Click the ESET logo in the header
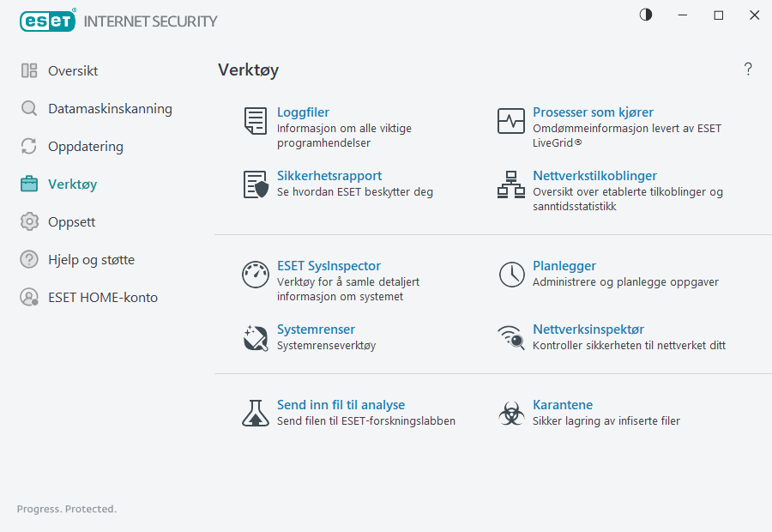The width and height of the screenshot is (772, 532). click(x=47, y=21)
